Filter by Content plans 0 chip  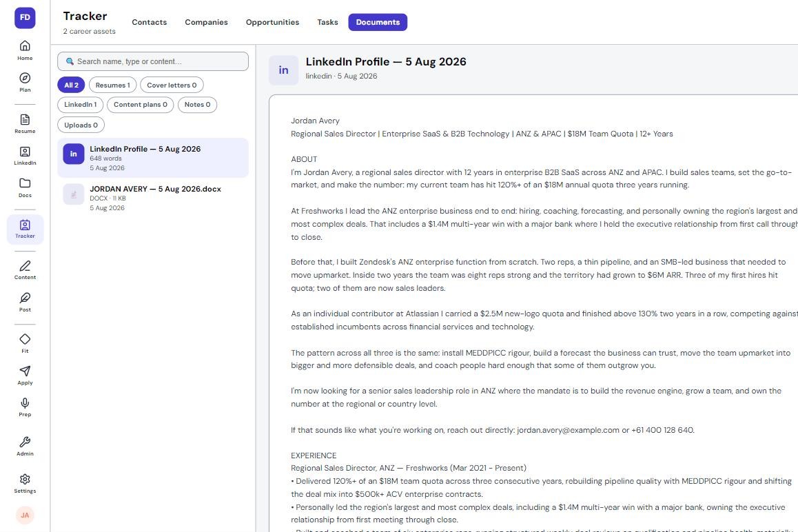[x=141, y=105]
